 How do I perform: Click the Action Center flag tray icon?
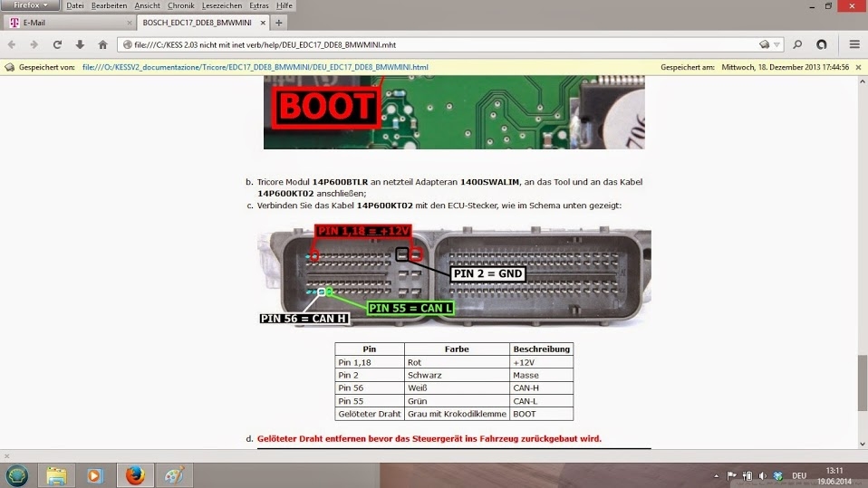[x=732, y=476]
